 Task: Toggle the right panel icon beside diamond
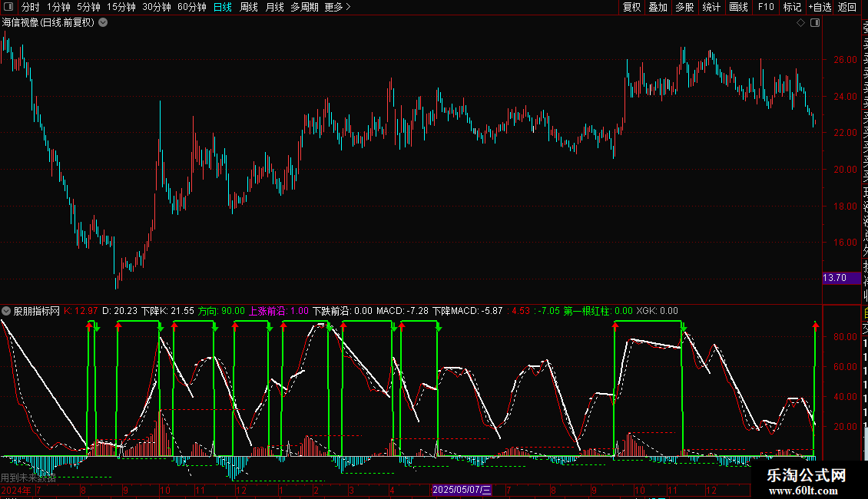point(814,23)
